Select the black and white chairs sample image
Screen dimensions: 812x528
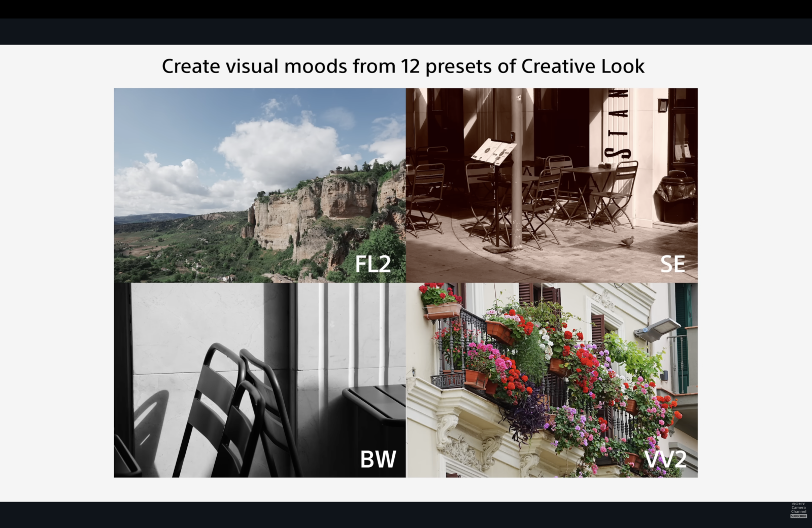(260, 380)
